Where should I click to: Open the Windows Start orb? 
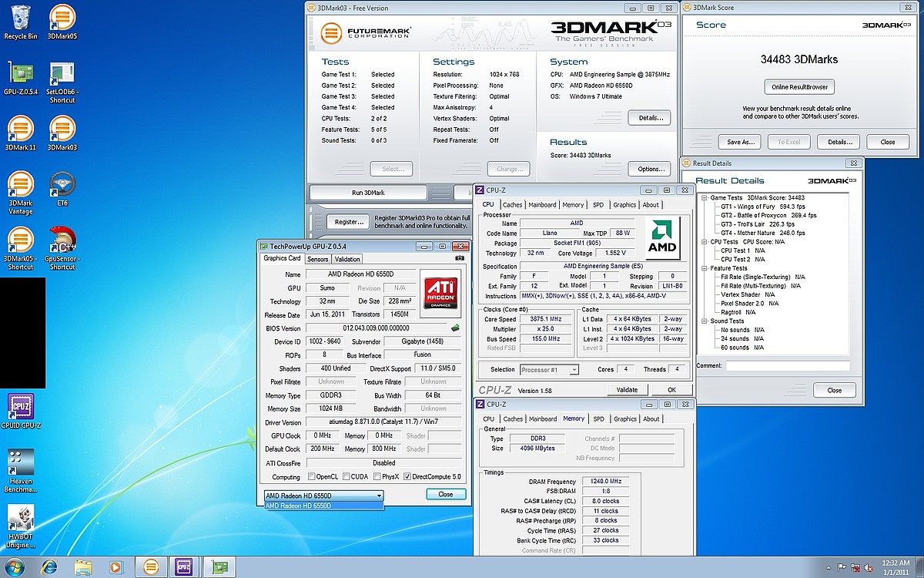(15, 566)
